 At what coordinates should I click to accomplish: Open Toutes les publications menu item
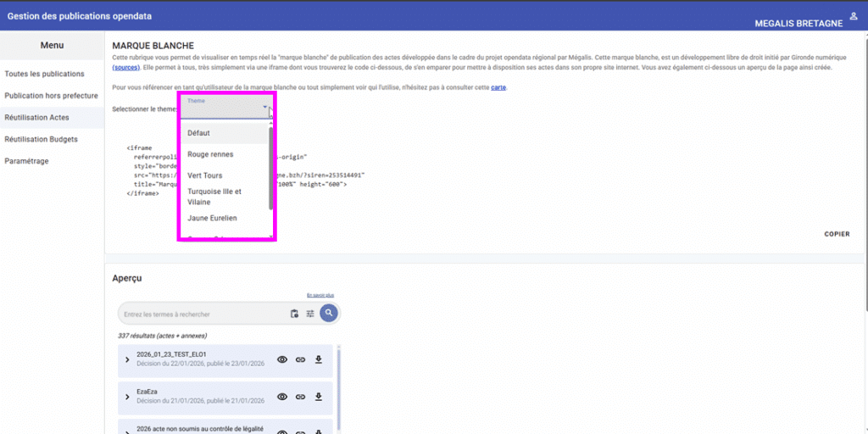45,74
